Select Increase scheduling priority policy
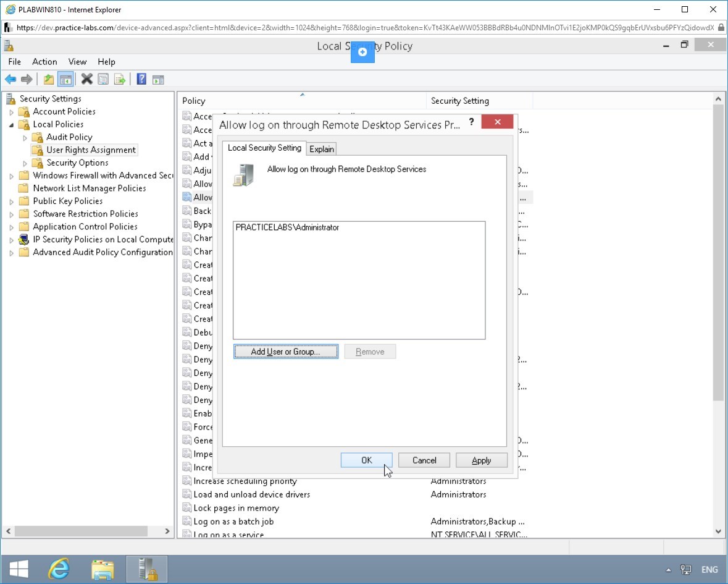This screenshot has width=728, height=584. [x=245, y=481]
